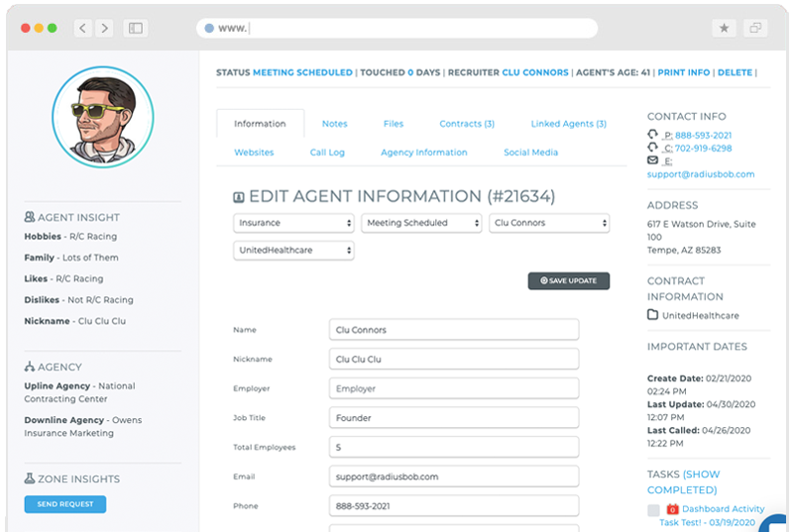Click 'Upline Agency - National Contracting Center' text

tap(80, 392)
